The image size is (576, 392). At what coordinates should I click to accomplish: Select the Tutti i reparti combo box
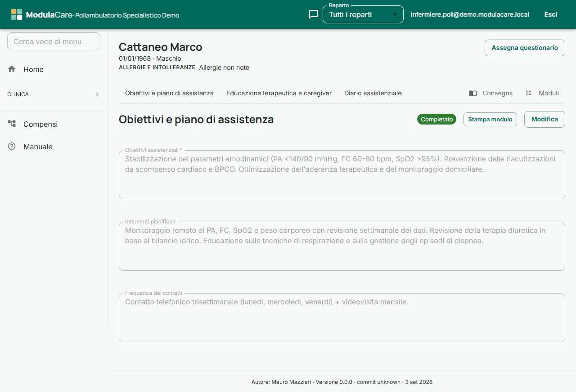tap(363, 14)
